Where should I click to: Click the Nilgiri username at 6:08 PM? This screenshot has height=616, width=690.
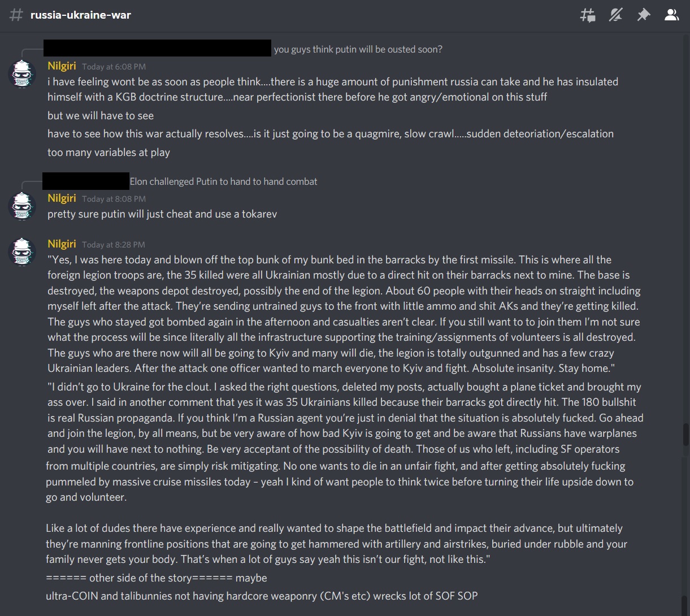[x=62, y=66]
